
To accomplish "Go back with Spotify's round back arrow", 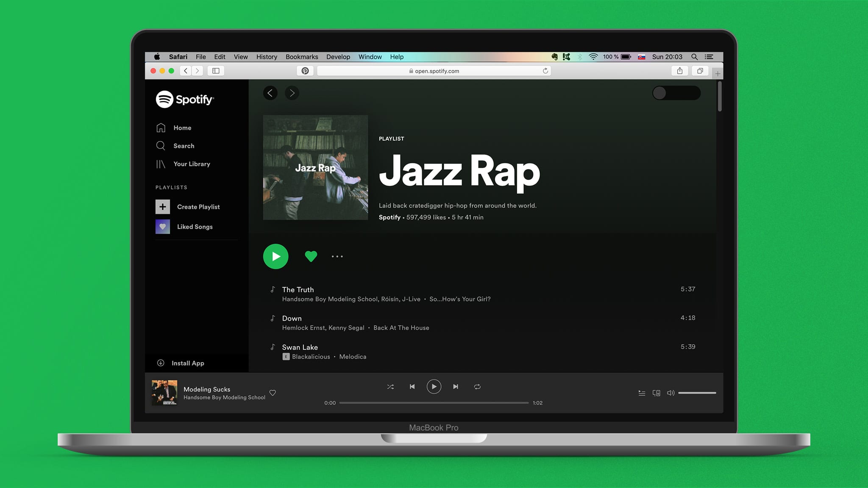I will click(270, 93).
